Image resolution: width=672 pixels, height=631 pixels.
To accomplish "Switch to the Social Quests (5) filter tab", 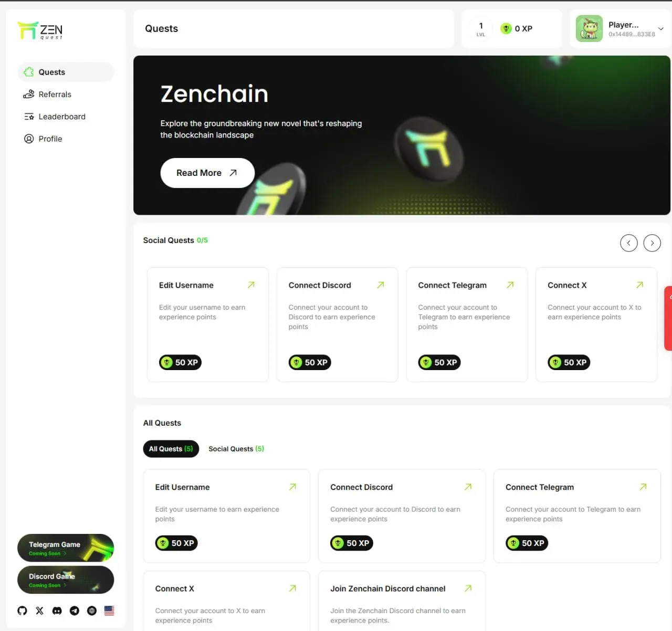I will tap(236, 449).
